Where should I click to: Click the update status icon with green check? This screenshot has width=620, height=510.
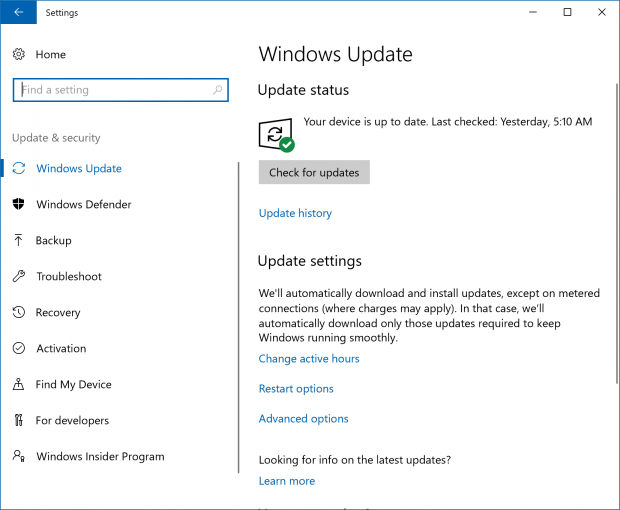(276, 135)
